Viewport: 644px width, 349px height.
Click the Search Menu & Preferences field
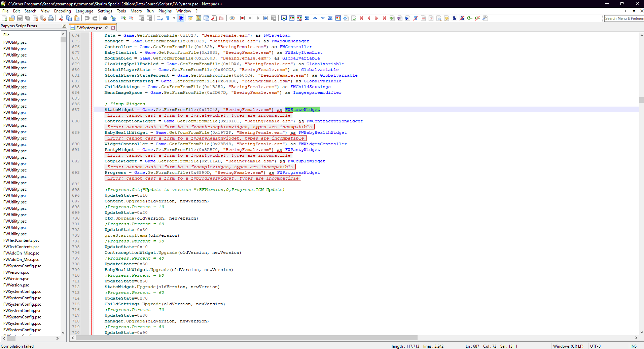[x=624, y=18]
